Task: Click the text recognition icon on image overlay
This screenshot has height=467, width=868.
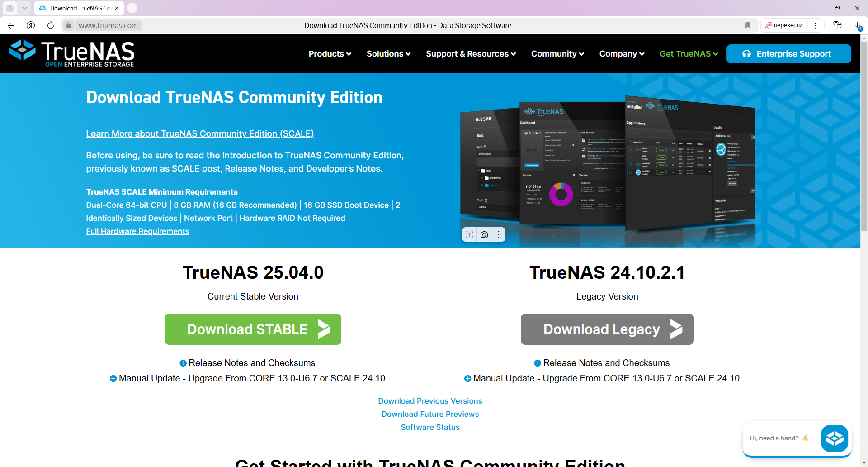Action: tap(469, 234)
